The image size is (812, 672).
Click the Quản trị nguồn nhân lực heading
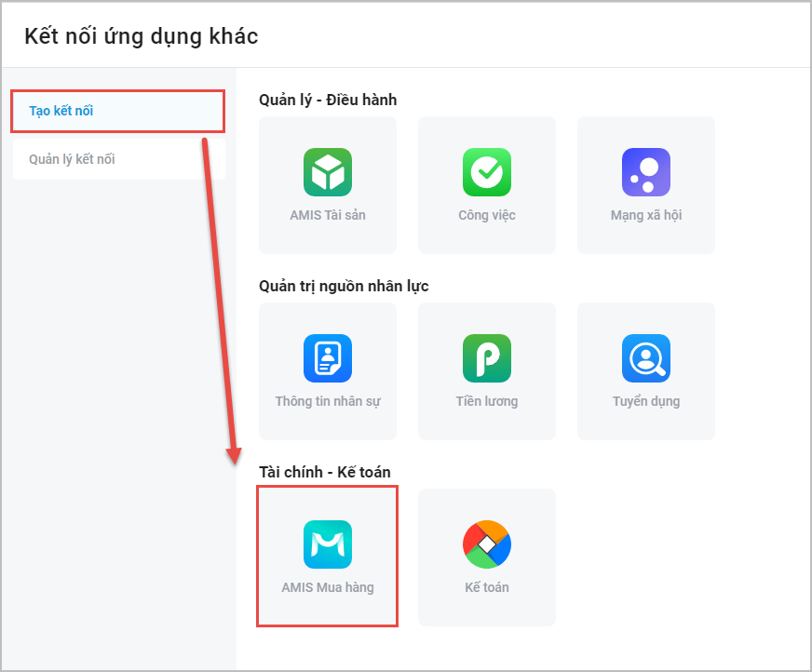click(x=344, y=286)
